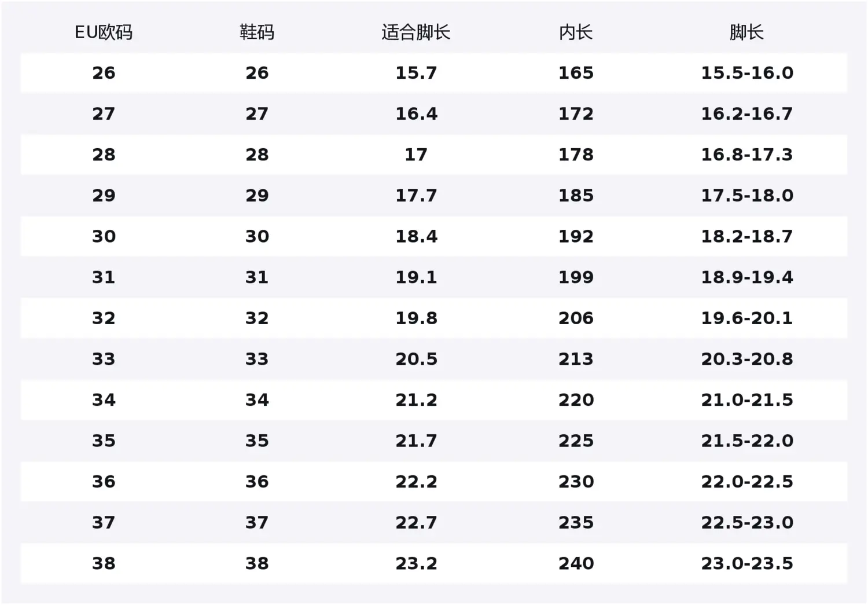Click the 脚长 column header

[746, 32]
